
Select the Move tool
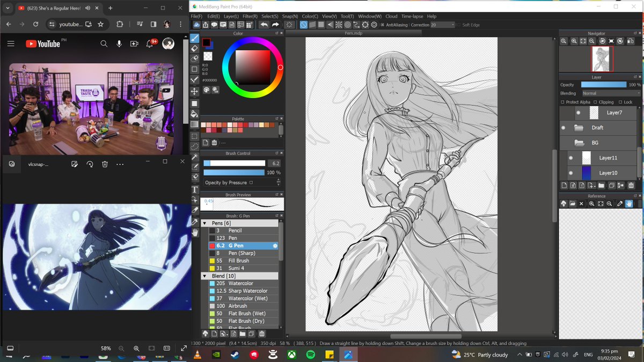coord(195,92)
